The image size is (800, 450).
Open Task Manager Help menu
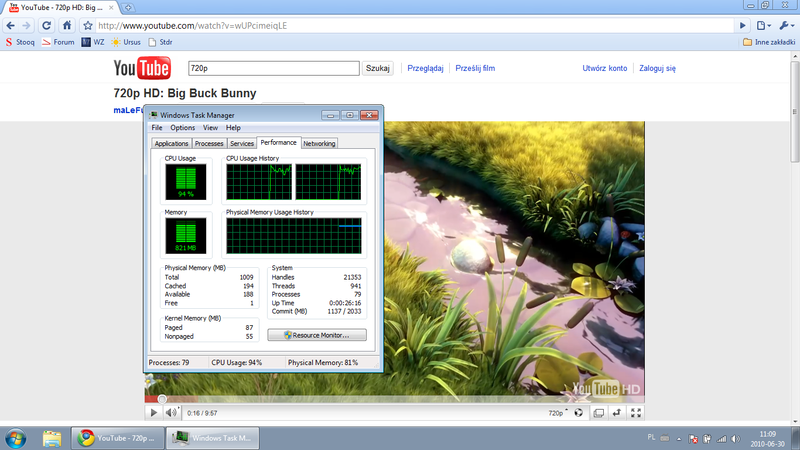(233, 128)
